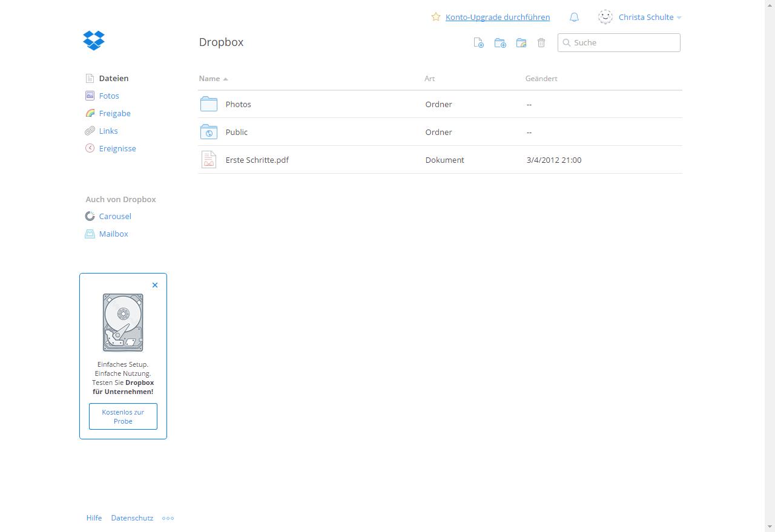Open Mailbox from the sidebar

(113, 234)
